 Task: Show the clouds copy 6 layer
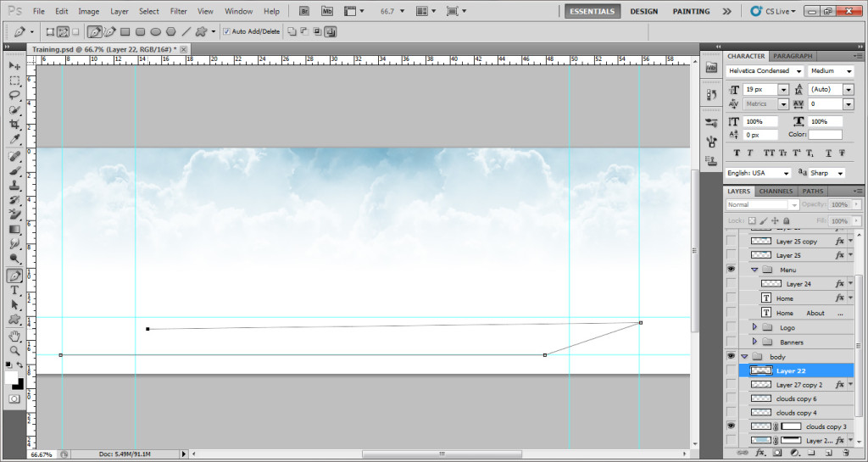pyautogui.click(x=732, y=398)
